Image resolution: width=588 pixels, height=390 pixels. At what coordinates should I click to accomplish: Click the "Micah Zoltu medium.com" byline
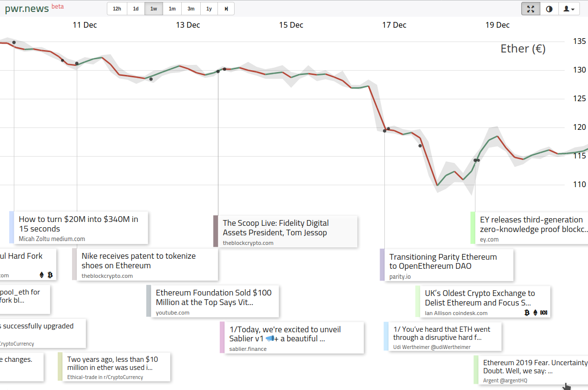pos(52,239)
